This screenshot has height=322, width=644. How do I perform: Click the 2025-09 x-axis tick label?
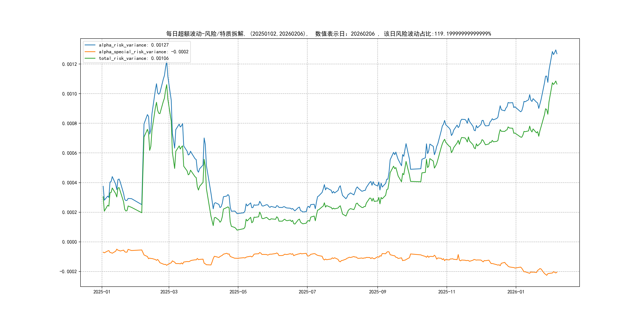(377, 292)
